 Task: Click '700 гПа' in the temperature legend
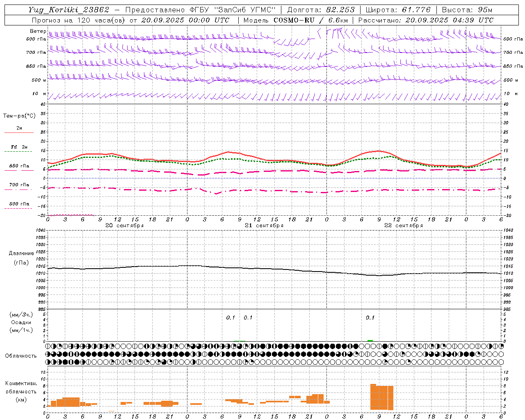[x=19, y=185]
